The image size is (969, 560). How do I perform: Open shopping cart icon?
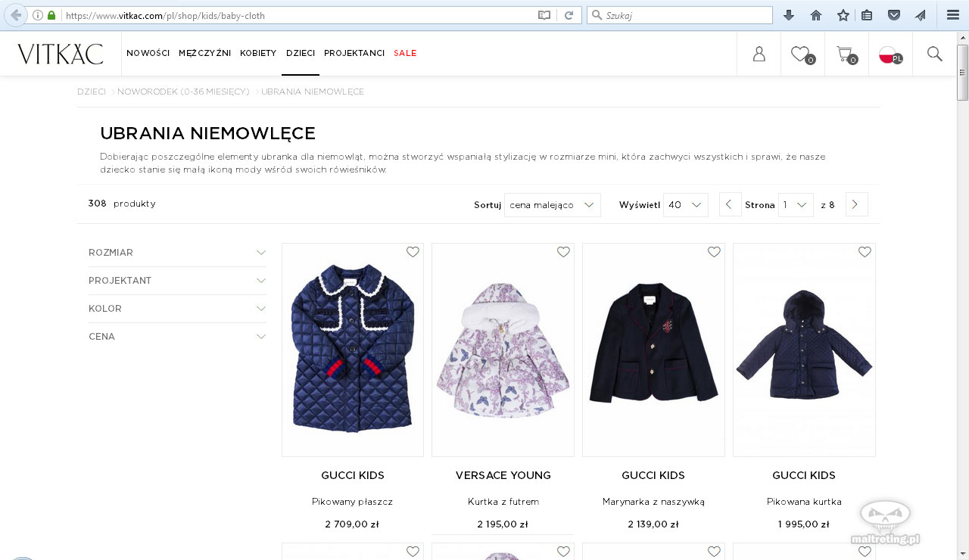click(x=846, y=54)
